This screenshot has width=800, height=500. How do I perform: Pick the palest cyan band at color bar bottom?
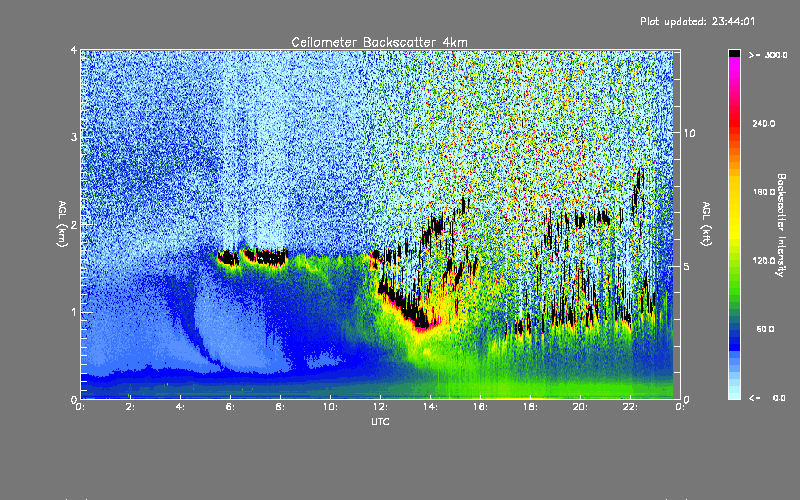[734, 395]
